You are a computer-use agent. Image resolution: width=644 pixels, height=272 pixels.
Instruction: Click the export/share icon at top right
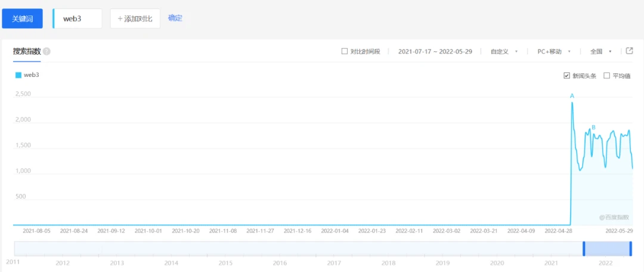(629, 51)
